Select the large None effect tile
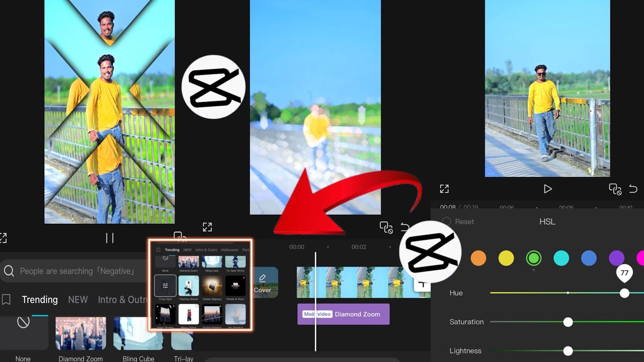This screenshot has height=362, width=644. click(23, 333)
